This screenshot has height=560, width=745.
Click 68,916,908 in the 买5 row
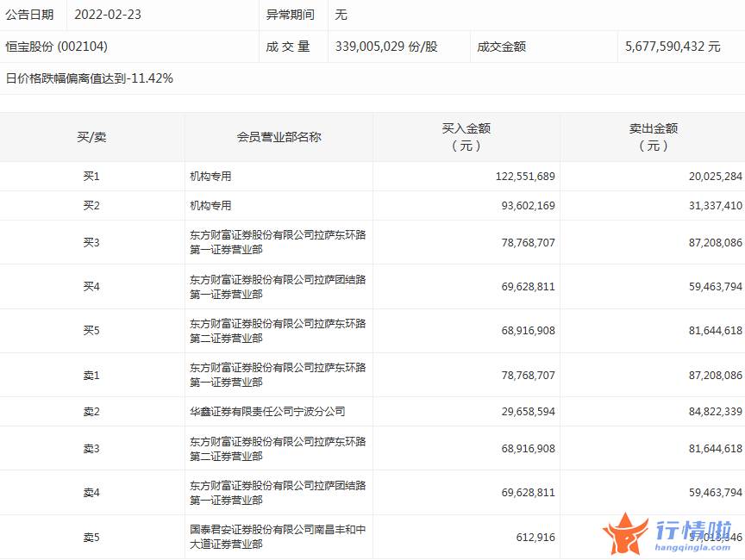point(528,330)
